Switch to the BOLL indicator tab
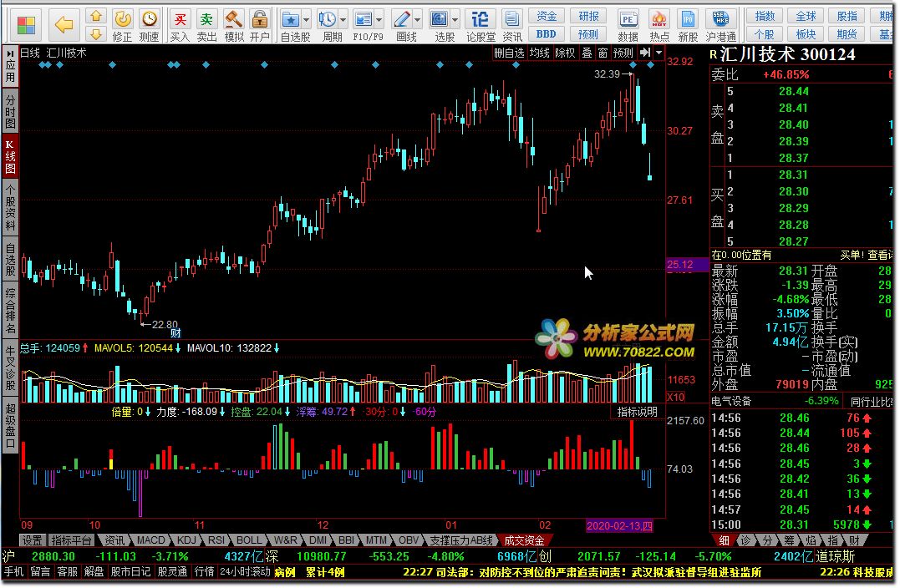The image size is (900, 588). coord(249,540)
